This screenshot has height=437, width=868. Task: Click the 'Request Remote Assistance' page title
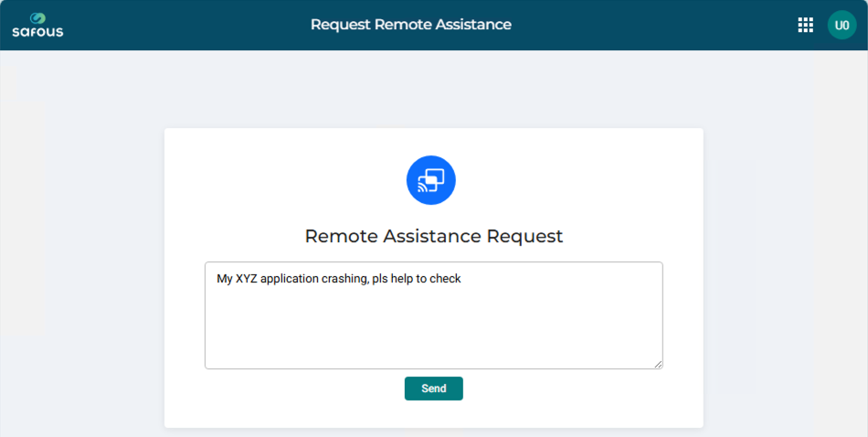pos(411,25)
